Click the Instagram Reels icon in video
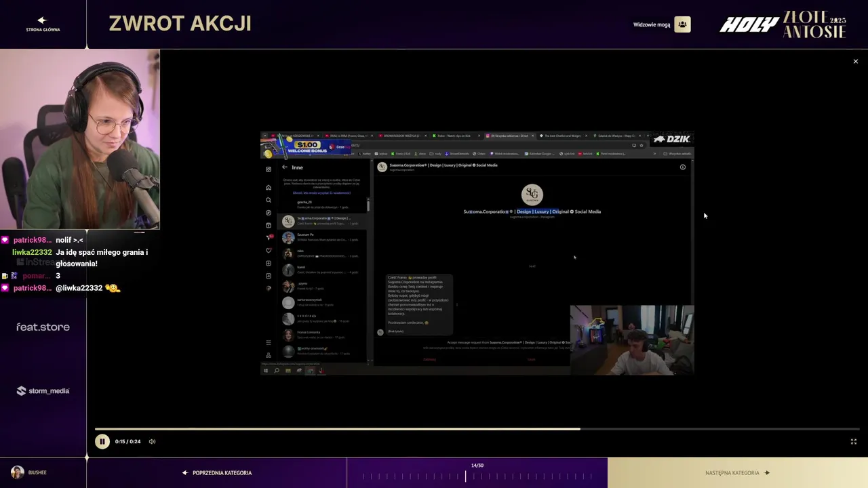 point(269,225)
